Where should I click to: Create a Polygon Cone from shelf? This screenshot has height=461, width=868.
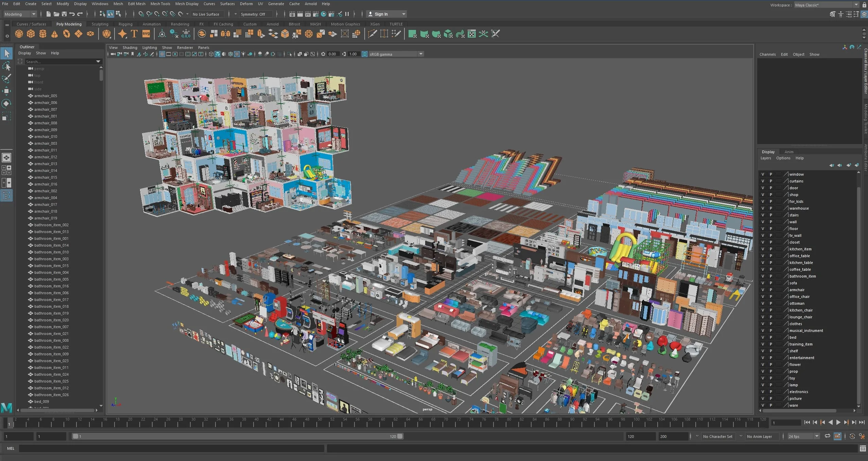(54, 34)
